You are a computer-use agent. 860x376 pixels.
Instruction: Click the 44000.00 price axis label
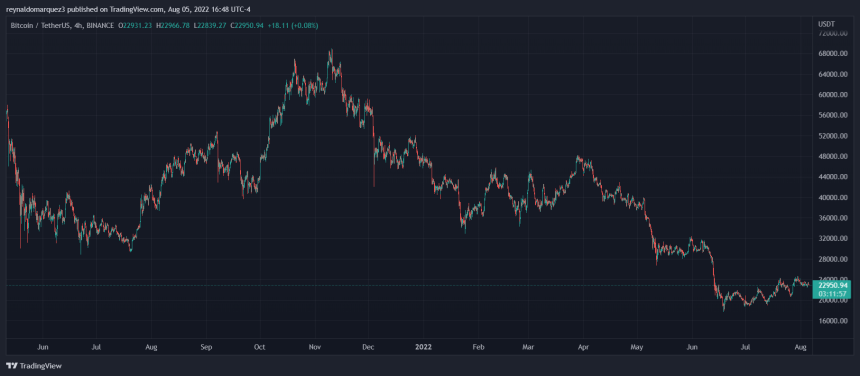834,177
